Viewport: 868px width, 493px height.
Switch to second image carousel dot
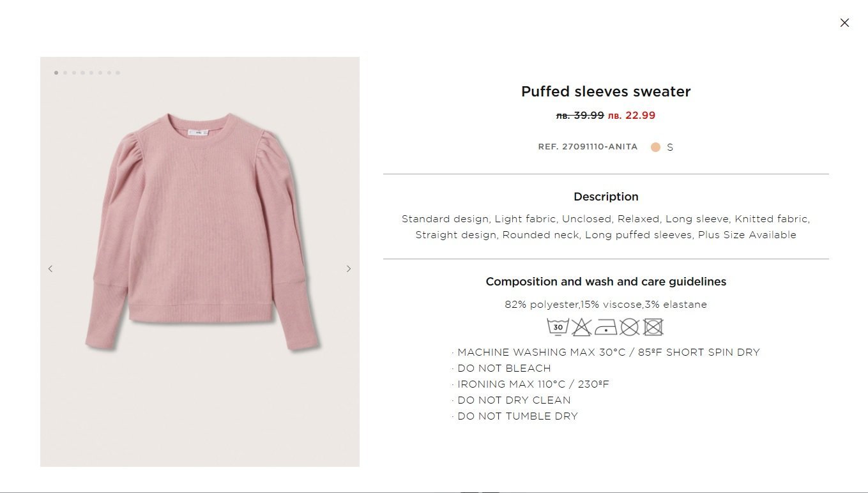coord(65,73)
